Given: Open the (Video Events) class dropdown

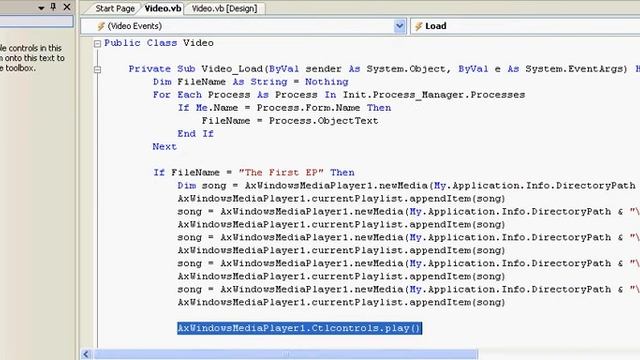Looking at the screenshot, I should tap(399, 26).
